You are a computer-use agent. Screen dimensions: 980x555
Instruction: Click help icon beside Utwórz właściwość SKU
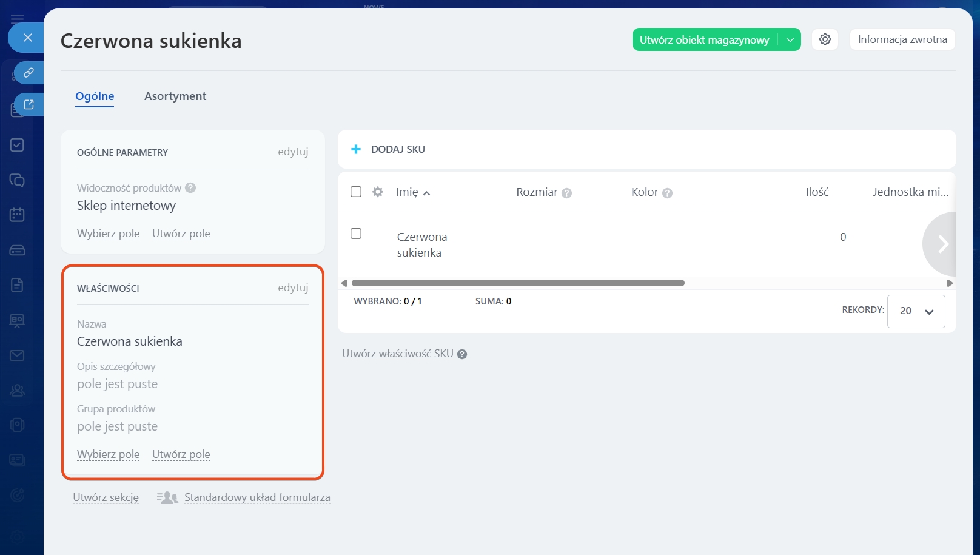coord(462,354)
